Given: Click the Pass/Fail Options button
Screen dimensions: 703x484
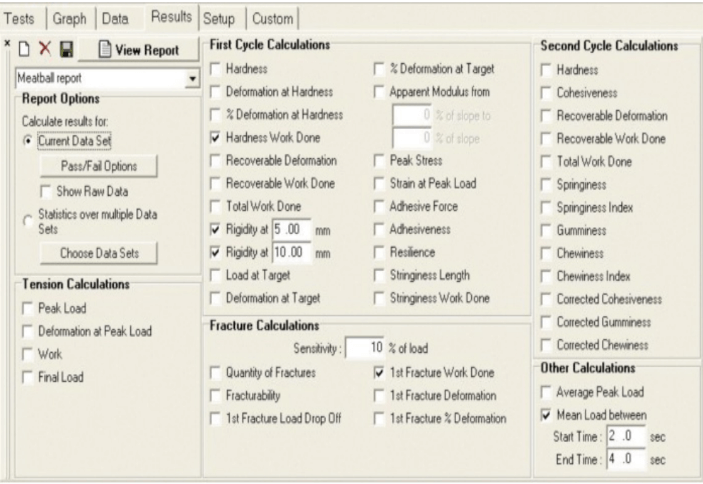Looking at the screenshot, I should [100, 165].
